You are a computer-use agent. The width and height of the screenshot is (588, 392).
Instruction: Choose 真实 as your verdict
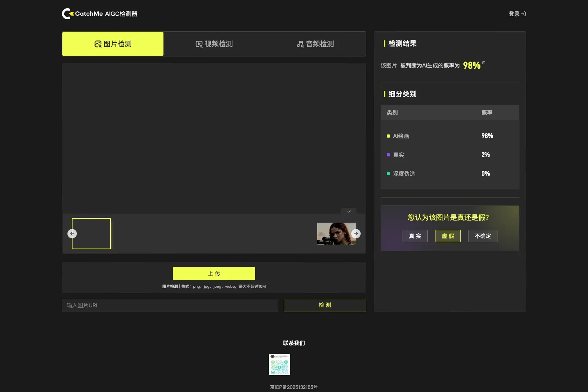[415, 236]
